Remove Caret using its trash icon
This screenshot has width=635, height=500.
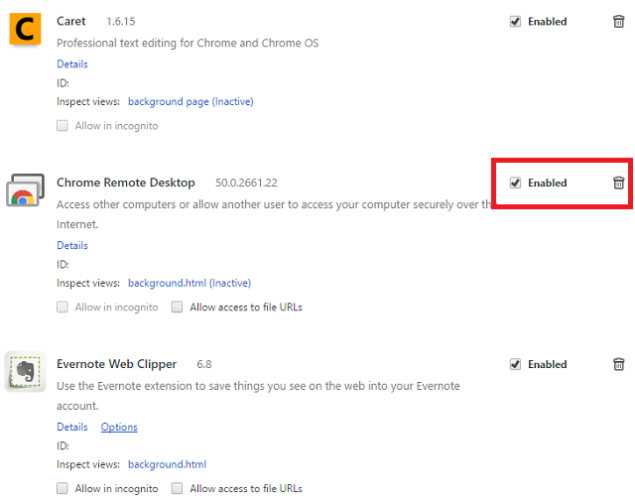[618, 21]
